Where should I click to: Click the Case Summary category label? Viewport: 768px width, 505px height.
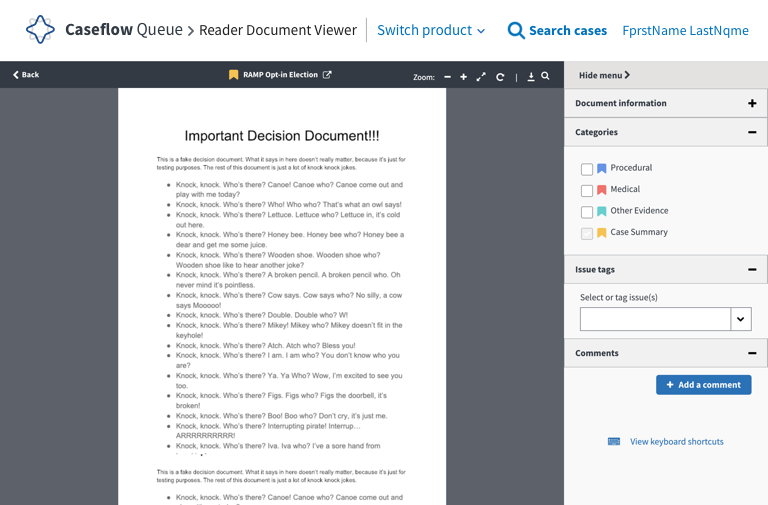[x=639, y=232]
